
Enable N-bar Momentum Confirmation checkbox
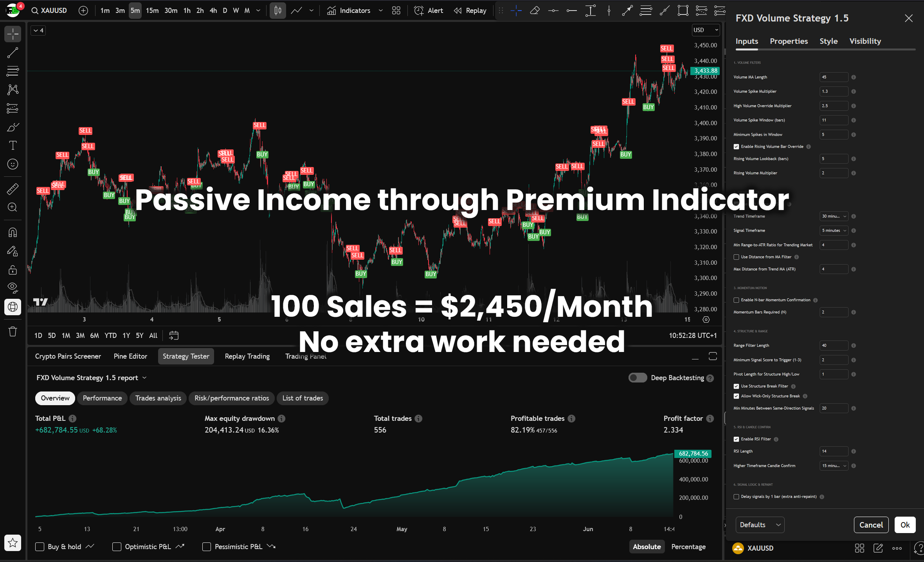736,300
